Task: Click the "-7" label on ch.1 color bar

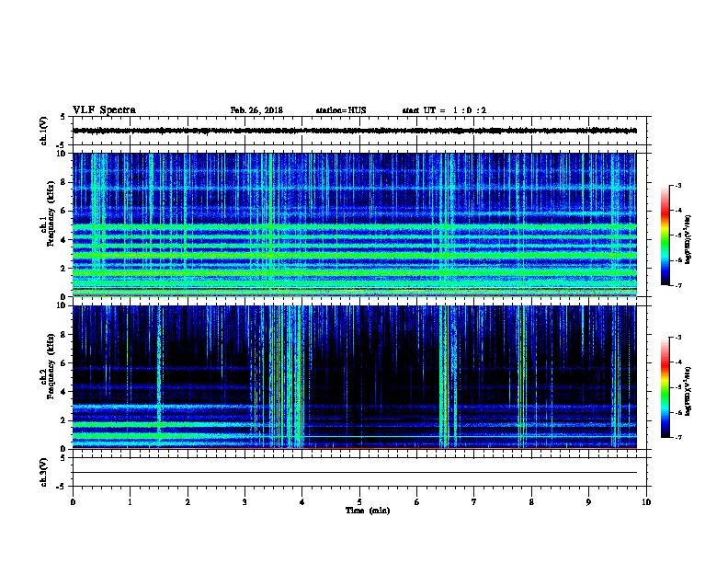Action: click(678, 285)
